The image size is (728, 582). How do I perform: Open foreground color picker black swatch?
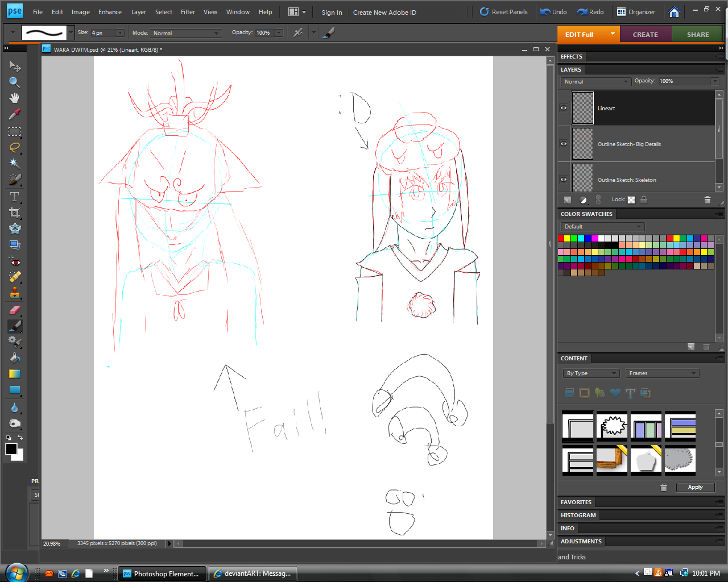(x=11, y=449)
